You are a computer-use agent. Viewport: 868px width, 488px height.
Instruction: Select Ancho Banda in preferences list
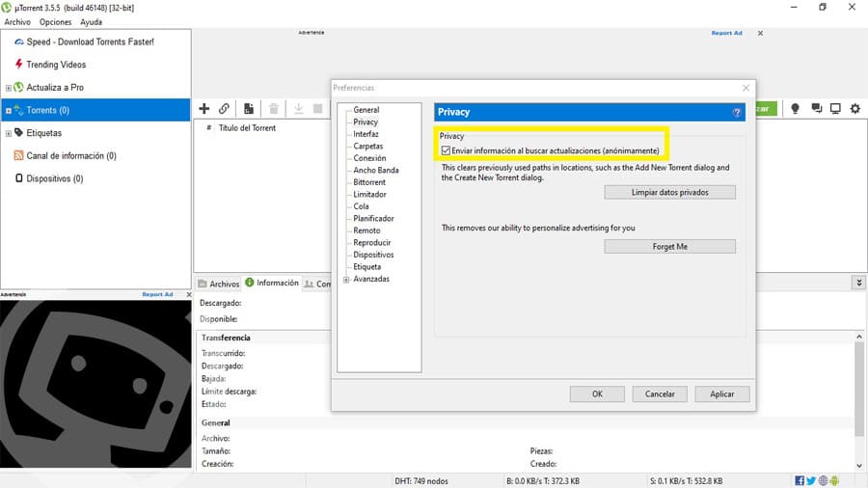pos(376,171)
